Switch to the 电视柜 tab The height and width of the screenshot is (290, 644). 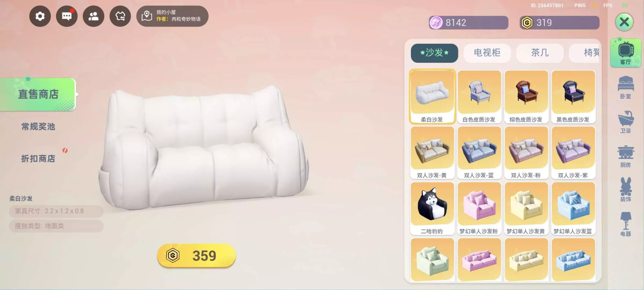click(487, 53)
